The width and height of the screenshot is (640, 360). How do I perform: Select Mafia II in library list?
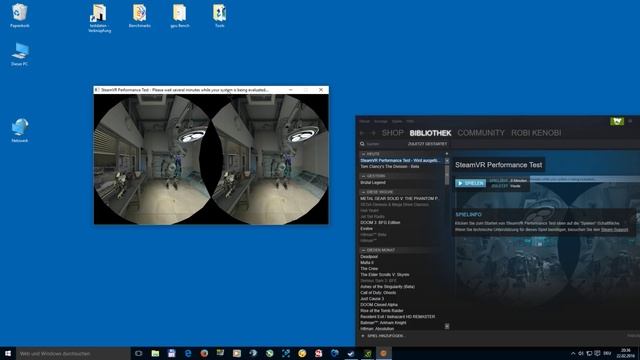[x=367, y=262]
